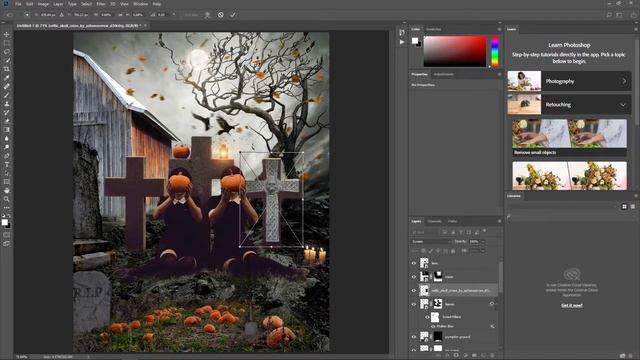Hide the topmost layer in Layers panel
Image resolution: width=640 pixels, height=360 pixels.
(x=413, y=264)
